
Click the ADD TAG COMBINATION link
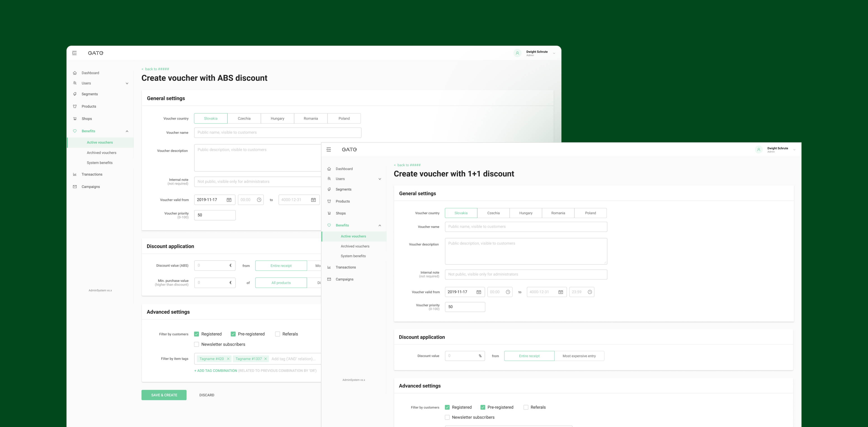click(x=216, y=371)
